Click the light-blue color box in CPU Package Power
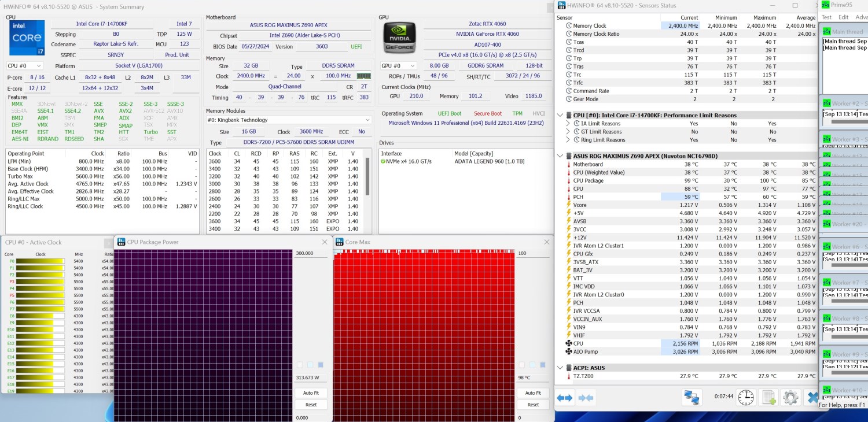The height and width of the screenshot is (422, 868). [310, 365]
